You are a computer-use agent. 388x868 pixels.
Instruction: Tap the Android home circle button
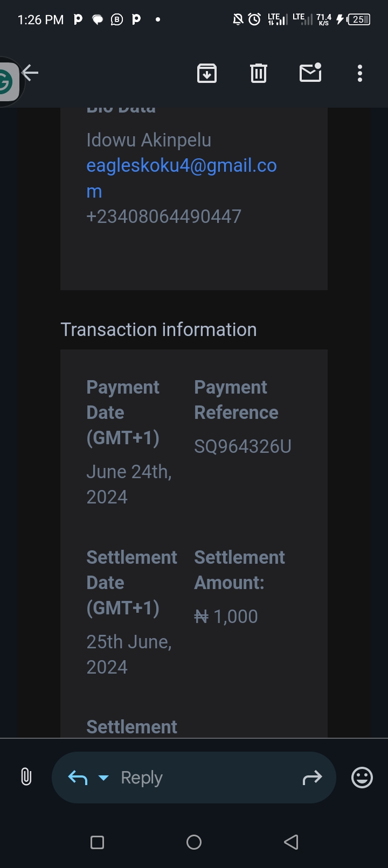point(194,842)
